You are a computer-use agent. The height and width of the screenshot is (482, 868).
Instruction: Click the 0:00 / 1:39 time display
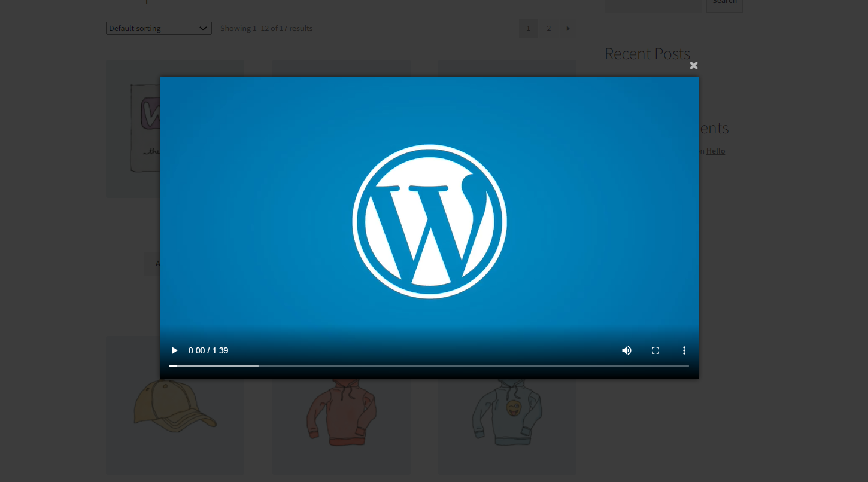(208, 350)
